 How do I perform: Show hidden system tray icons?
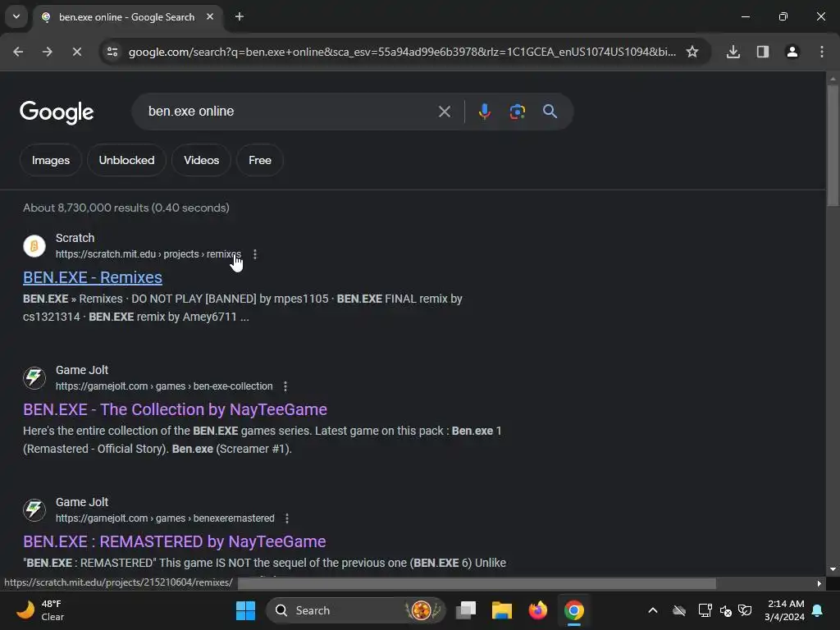coord(652,610)
